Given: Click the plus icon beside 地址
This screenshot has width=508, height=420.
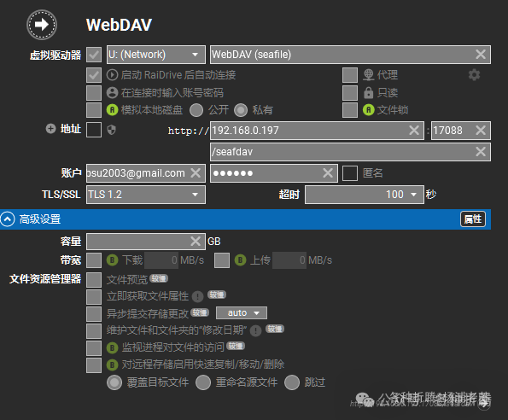Looking at the screenshot, I should (x=50, y=129).
